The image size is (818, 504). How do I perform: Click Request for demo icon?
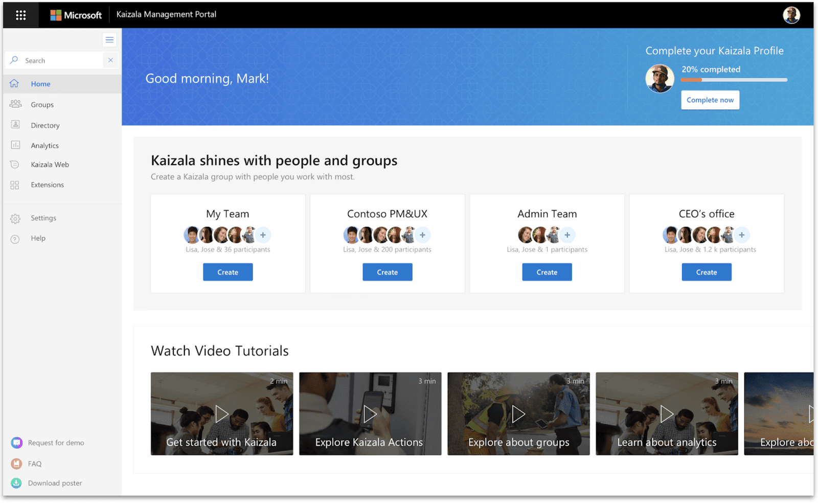(16, 443)
